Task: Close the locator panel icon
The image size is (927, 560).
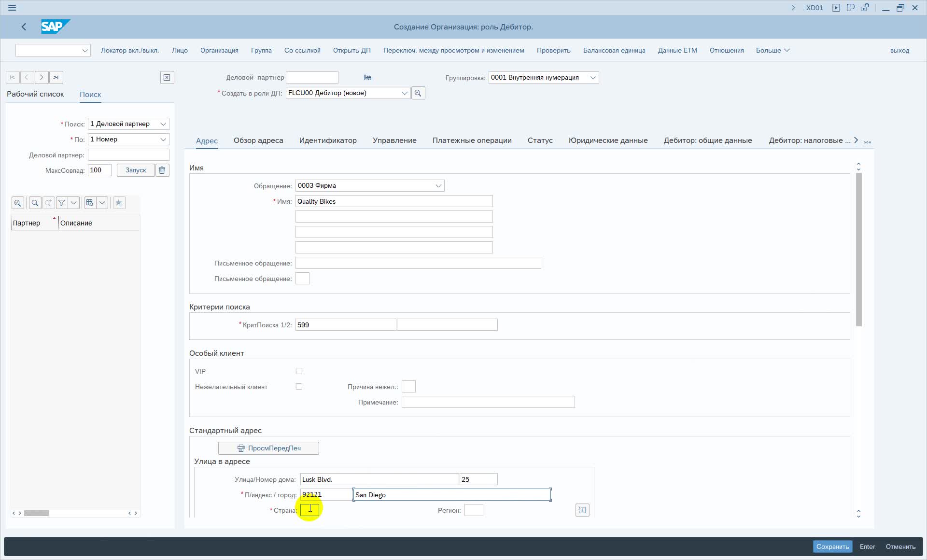Action: 167,77
